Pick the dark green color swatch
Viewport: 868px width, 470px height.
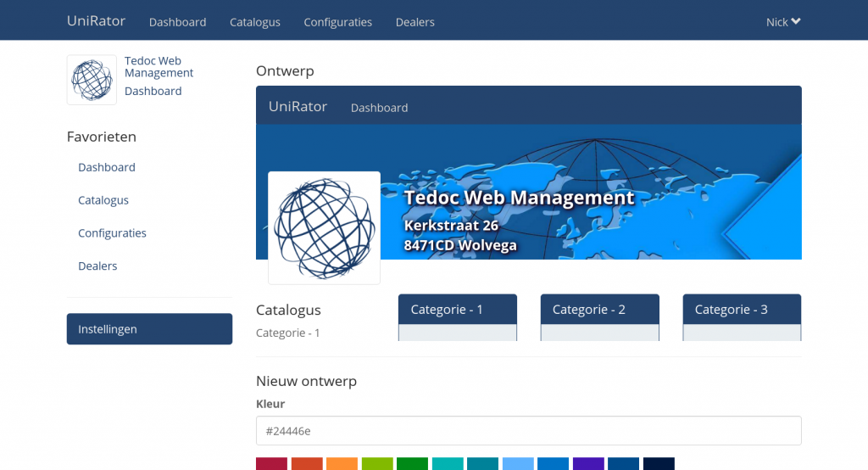413,463
